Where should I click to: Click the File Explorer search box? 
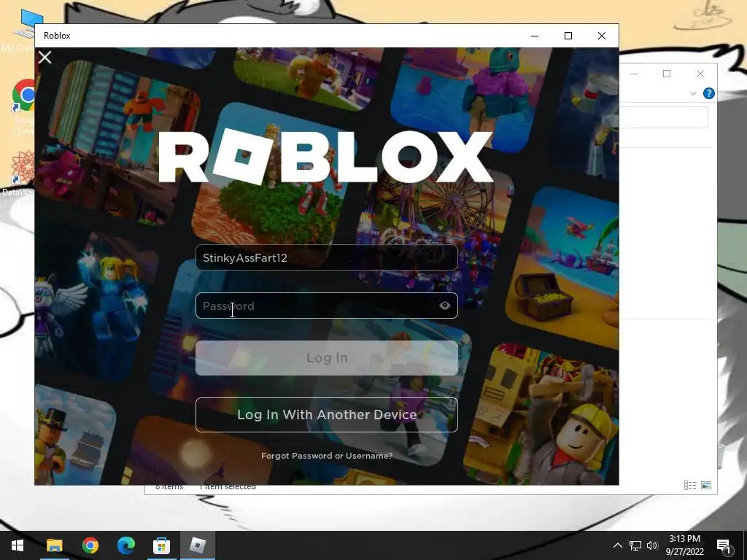(x=664, y=117)
